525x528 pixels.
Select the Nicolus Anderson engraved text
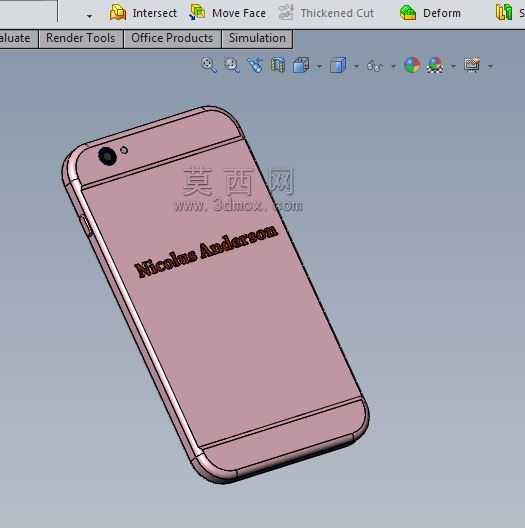click(x=206, y=251)
